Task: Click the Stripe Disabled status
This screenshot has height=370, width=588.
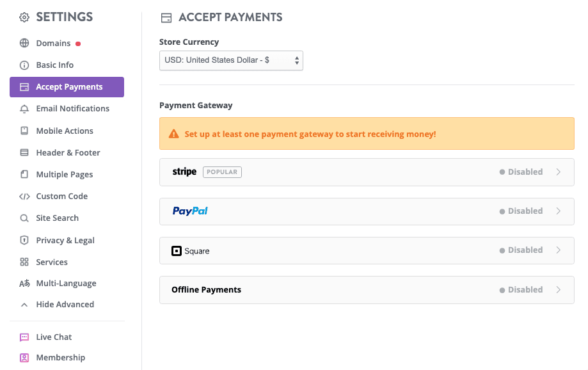Action: click(521, 172)
